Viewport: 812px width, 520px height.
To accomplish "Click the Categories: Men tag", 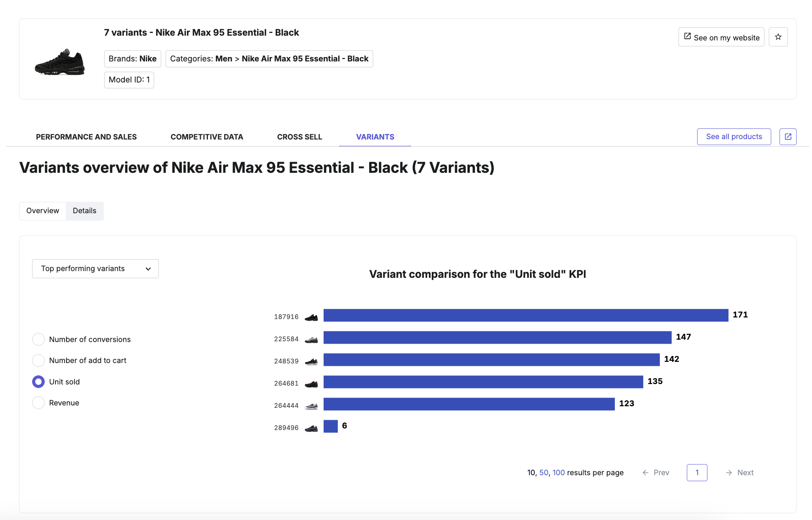I will coord(269,59).
